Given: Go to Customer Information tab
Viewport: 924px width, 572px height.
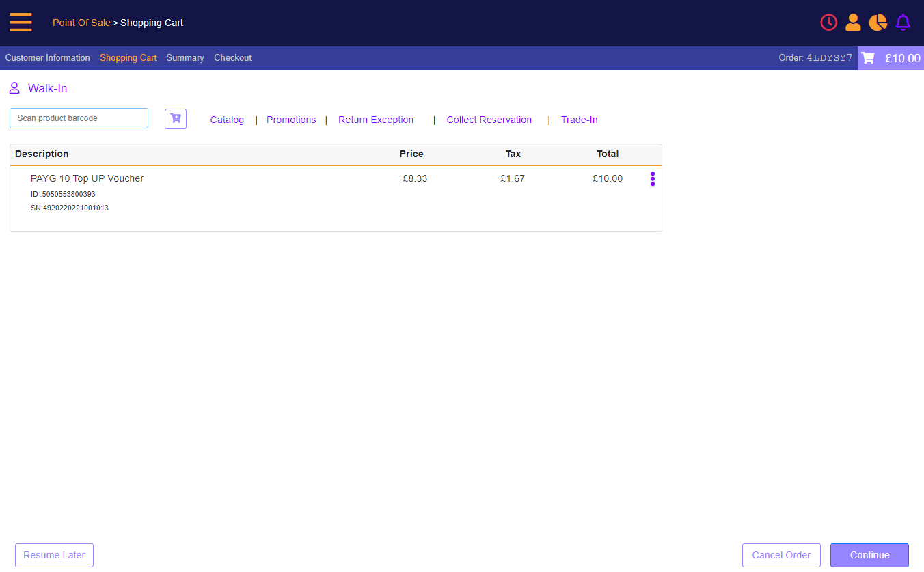Looking at the screenshot, I should tap(48, 58).
